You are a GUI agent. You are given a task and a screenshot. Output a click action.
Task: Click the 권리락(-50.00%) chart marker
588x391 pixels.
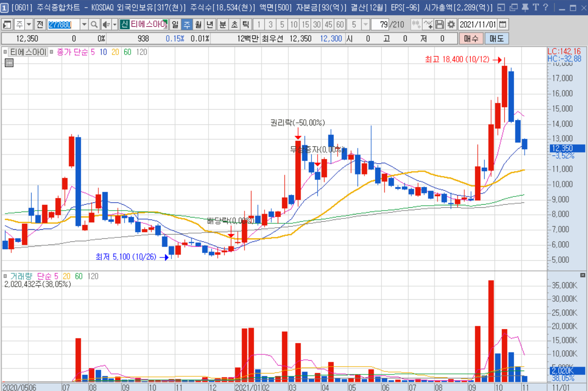[x=298, y=123]
